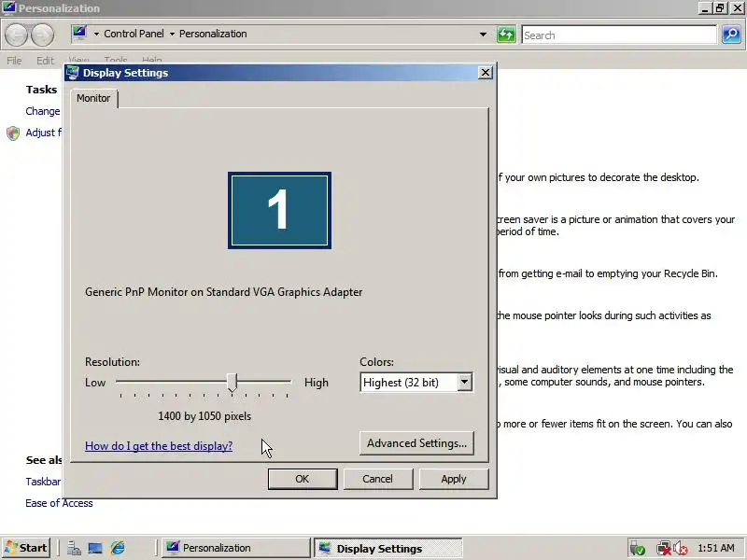747x560 pixels.
Task: Open the Help menu
Action: coord(152,60)
